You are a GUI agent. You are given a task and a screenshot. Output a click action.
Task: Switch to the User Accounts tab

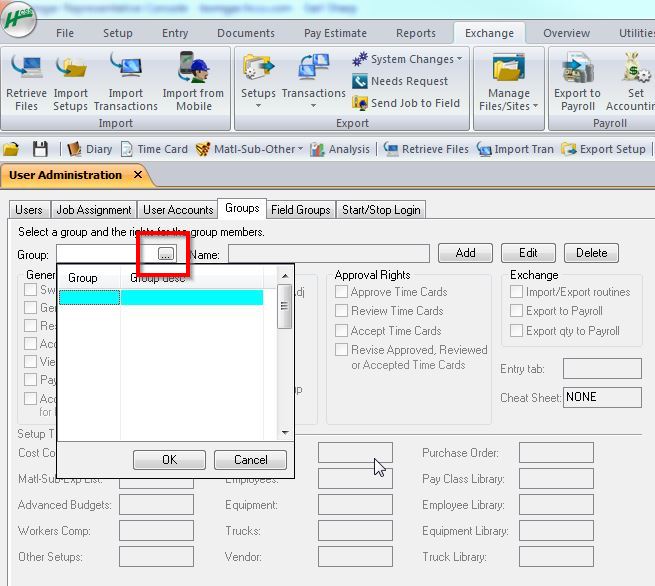point(178,210)
